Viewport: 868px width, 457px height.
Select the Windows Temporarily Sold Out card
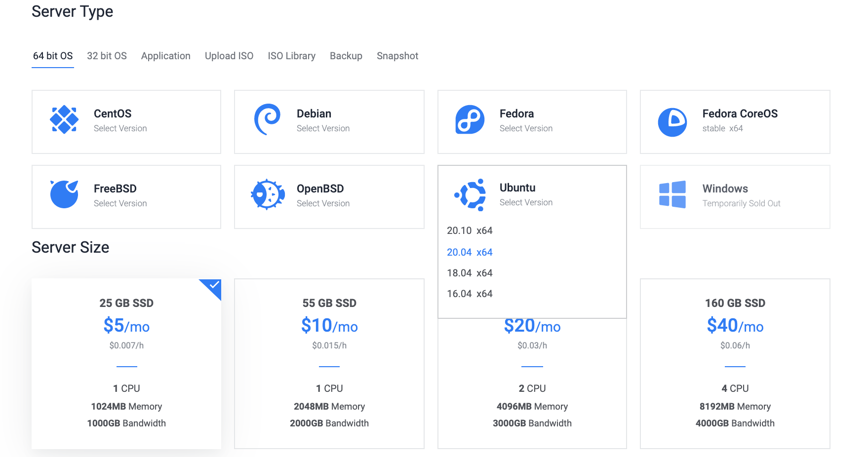pyautogui.click(x=735, y=197)
